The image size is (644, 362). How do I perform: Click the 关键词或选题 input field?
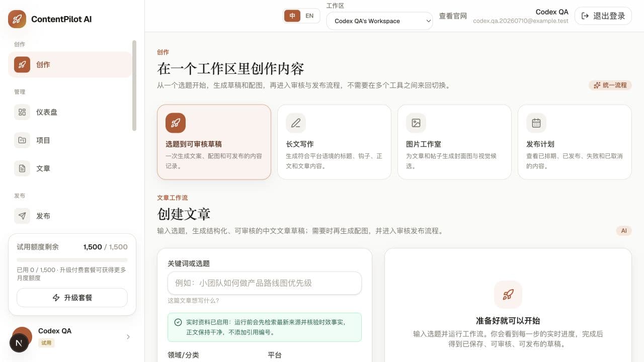265,283
